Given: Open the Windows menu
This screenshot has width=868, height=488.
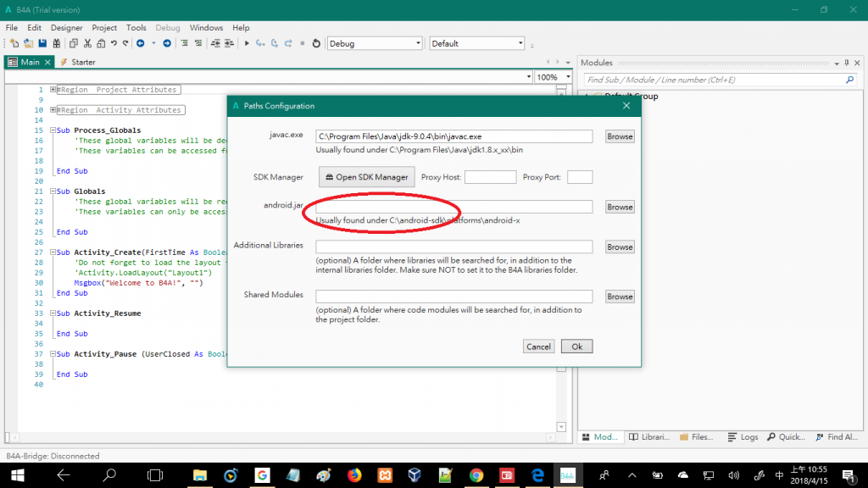Looking at the screenshot, I should [206, 28].
